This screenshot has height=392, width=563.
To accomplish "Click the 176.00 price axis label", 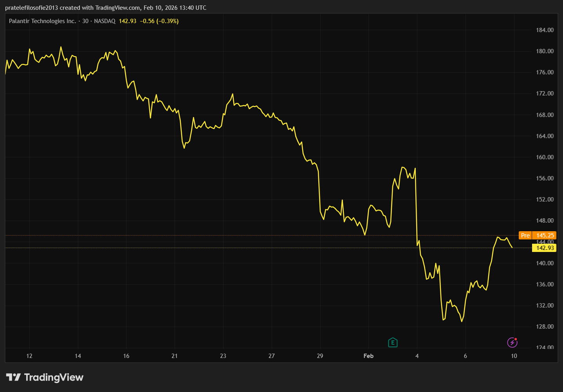I will [545, 72].
